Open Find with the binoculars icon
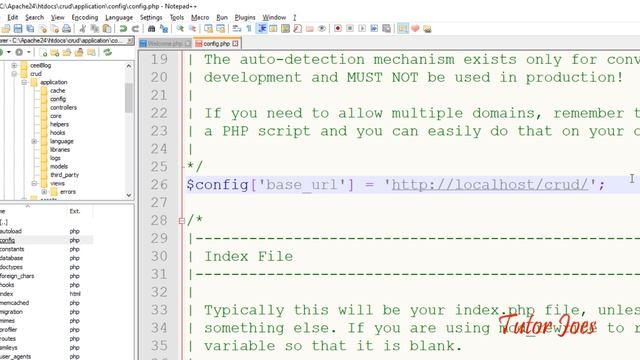Viewport: 640px width, 360px height. pos(151,29)
